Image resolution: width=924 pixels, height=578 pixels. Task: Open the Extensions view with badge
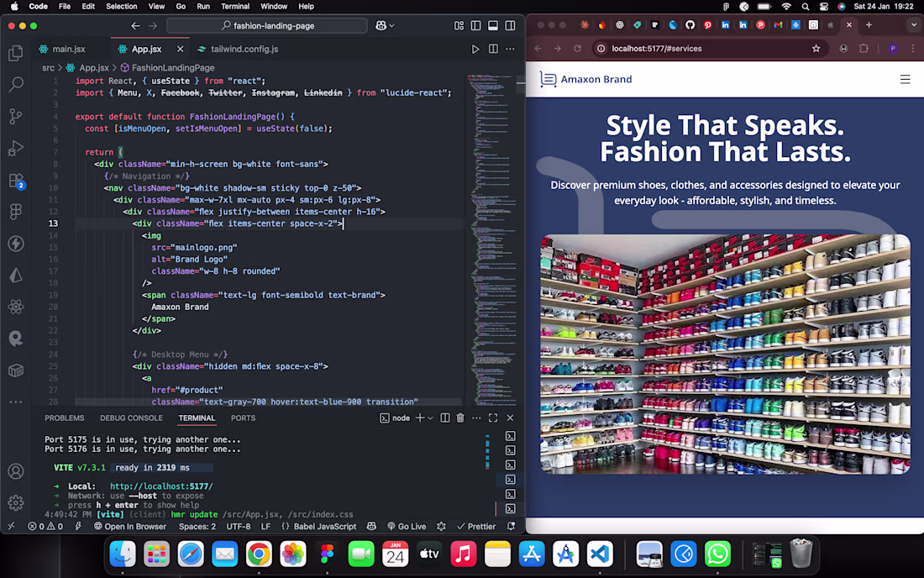[x=15, y=181]
